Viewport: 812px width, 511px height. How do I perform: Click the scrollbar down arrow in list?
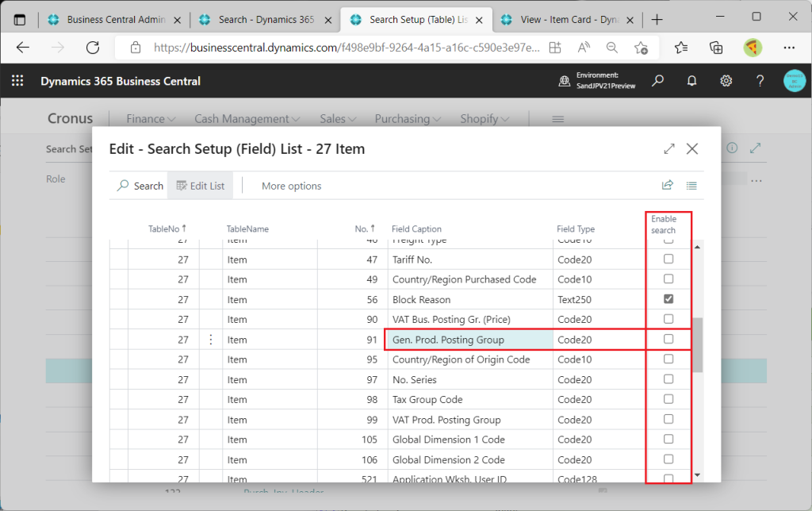pyautogui.click(x=698, y=474)
